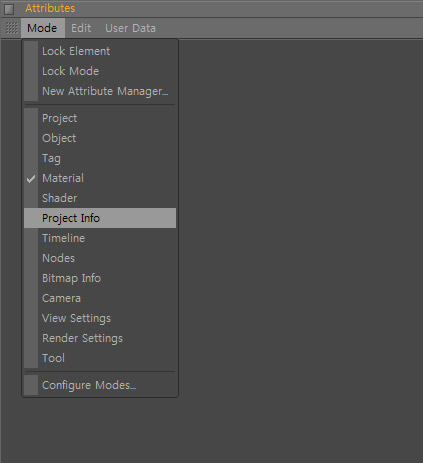
Task: Open Render Settings mode
Action: coord(100,338)
